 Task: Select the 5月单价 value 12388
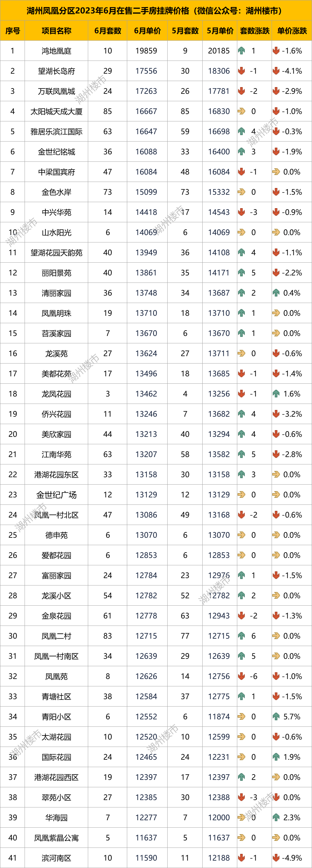pos(219,797)
